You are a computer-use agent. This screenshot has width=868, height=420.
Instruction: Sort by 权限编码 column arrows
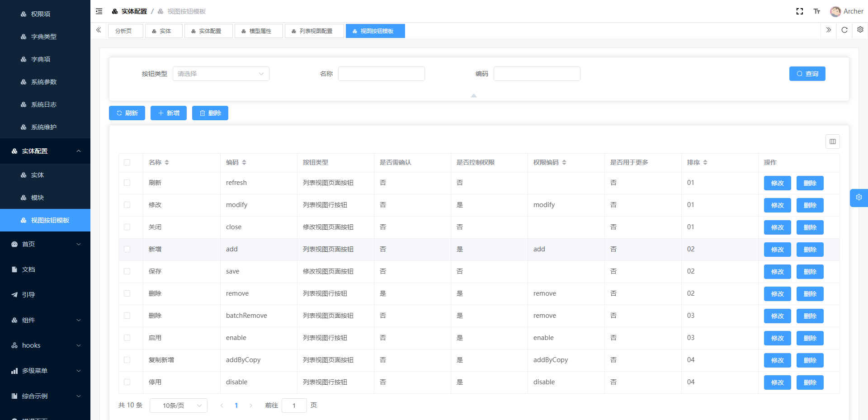[564, 162]
